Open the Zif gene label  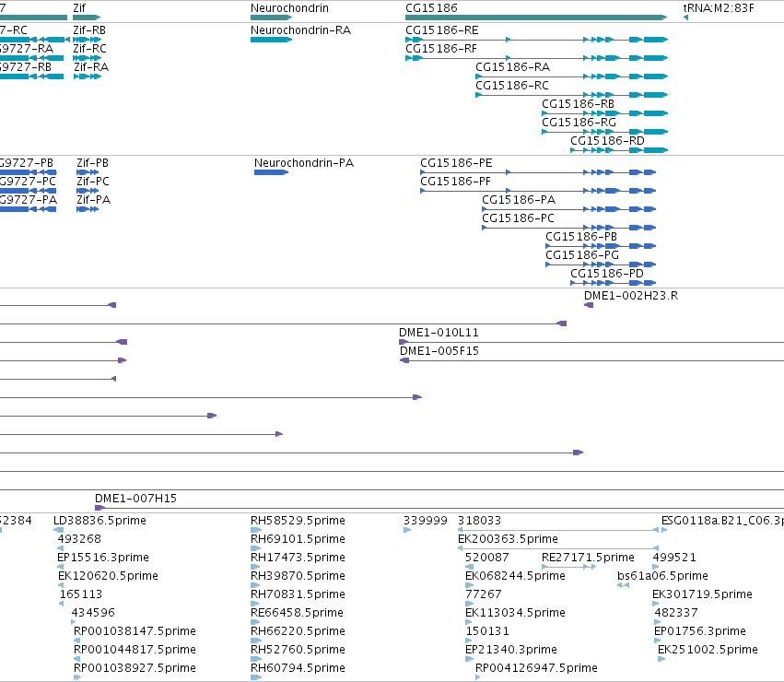click(79, 8)
